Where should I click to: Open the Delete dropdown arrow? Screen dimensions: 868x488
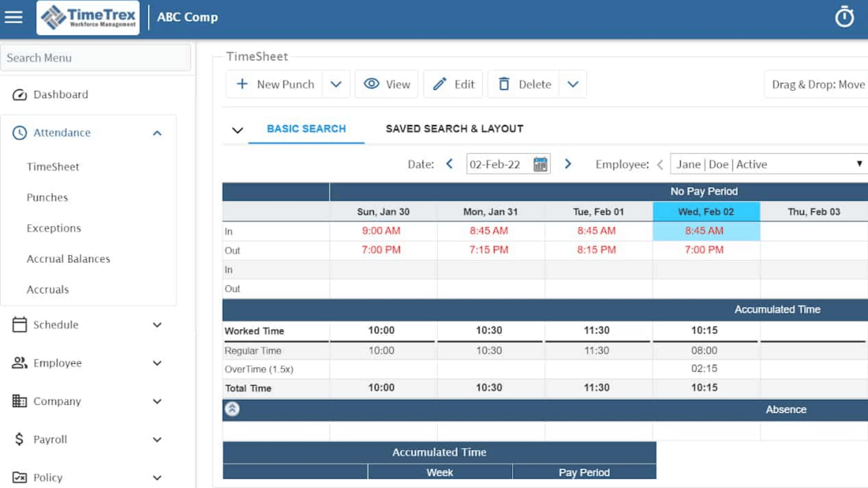click(x=573, y=84)
